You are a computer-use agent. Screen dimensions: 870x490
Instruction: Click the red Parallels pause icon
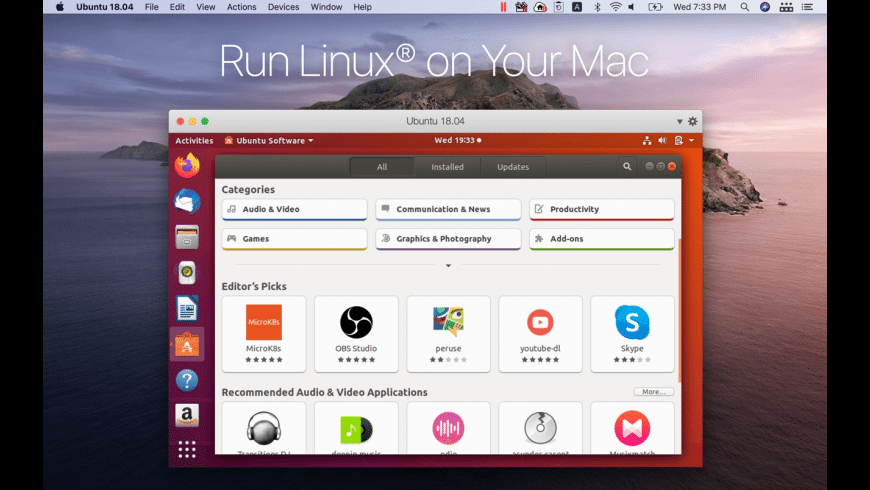click(503, 7)
